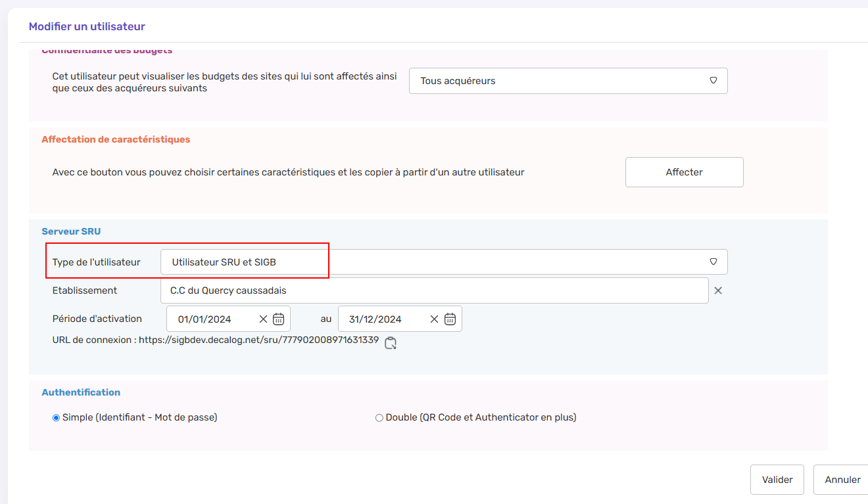Focus the activation start date field
The image size is (868, 504).
210,319
